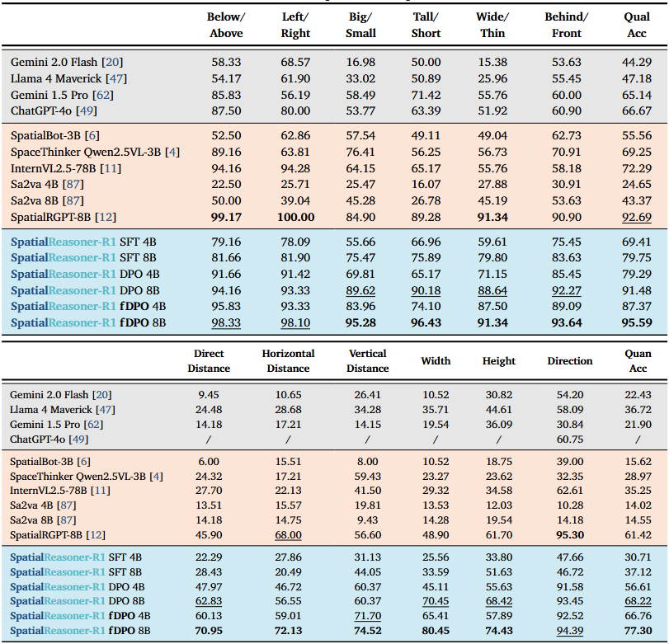The height and width of the screenshot is (644, 669).
Task: Click the bold Width value "80.45"
Action: pyautogui.click(x=436, y=631)
